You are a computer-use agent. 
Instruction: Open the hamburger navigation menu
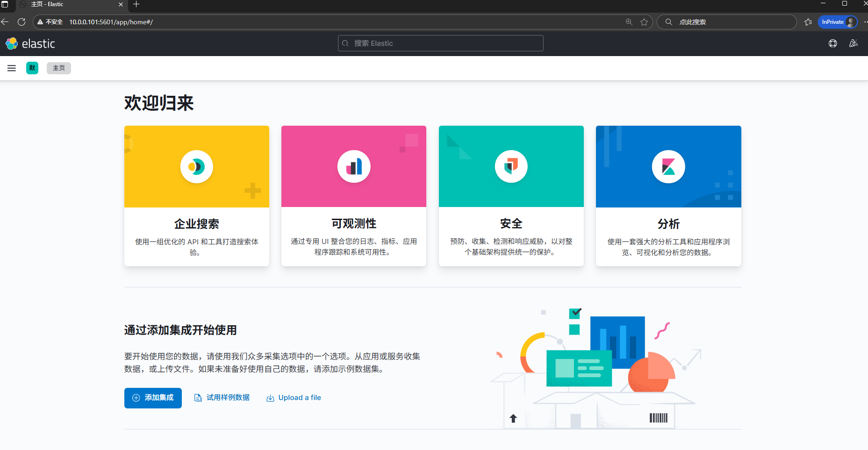click(12, 68)
